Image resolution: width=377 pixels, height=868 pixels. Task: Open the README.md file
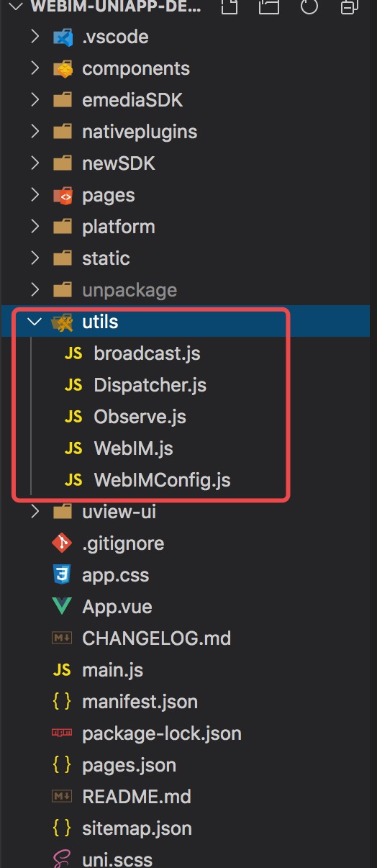pos(136,797)
